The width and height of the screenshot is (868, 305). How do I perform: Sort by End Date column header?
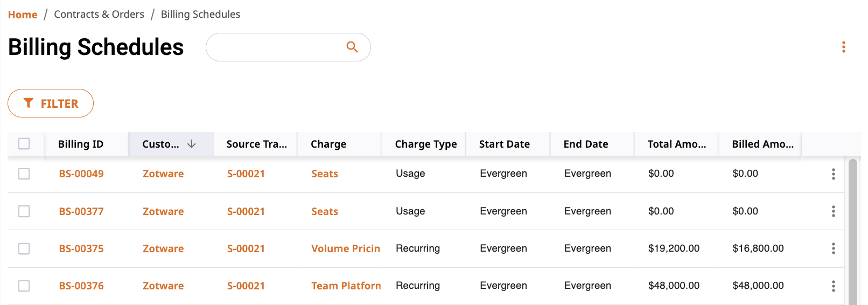click(586, 144)
